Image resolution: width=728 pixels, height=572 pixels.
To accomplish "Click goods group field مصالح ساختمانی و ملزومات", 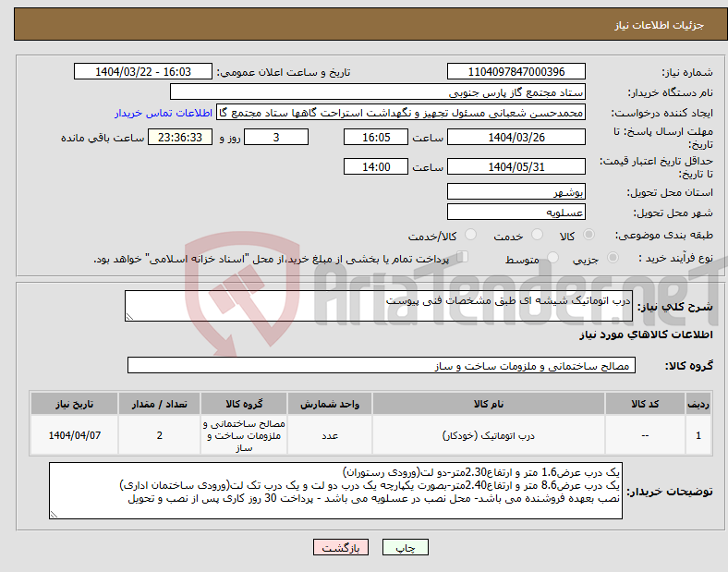I will pos(382,365).
